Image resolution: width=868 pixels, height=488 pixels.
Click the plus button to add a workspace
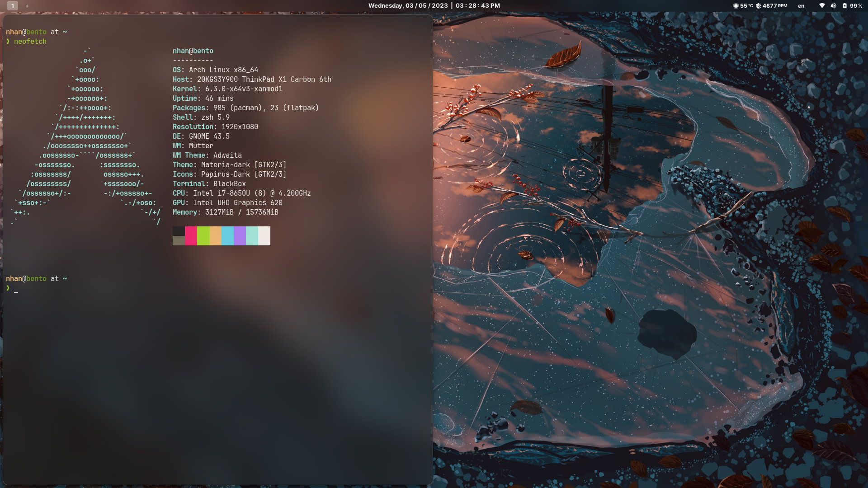click(28, 6)
